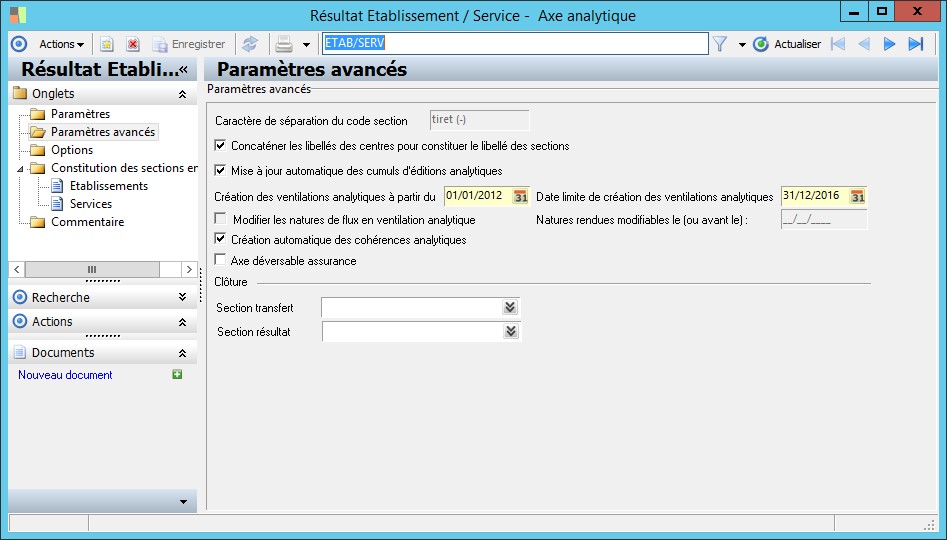Click the filter funnel icon
947x540 pixels.
click(x=720, y=44)
